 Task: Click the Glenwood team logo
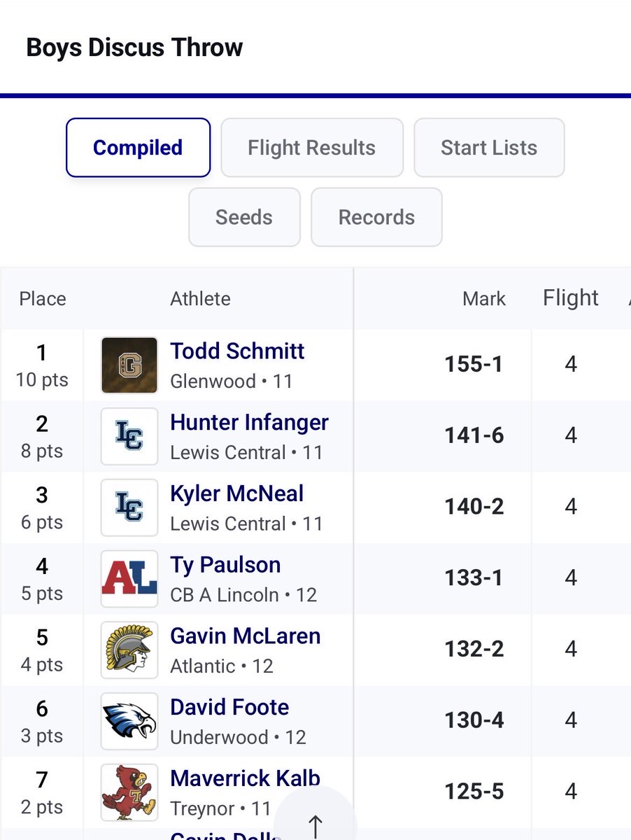(129, 365)
